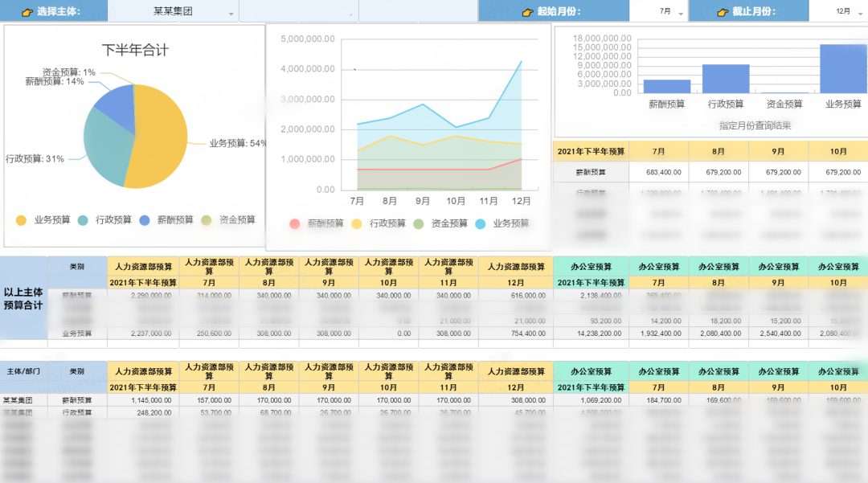The width and height of the screenshot is (868, 483).
Task: Toggle 资金预算 legend in pie chart
Action: pyautogui.click(x=228, y=220)
